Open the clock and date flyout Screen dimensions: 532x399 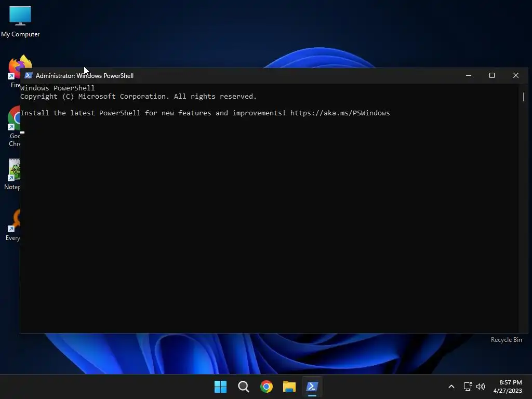(508, 387)
